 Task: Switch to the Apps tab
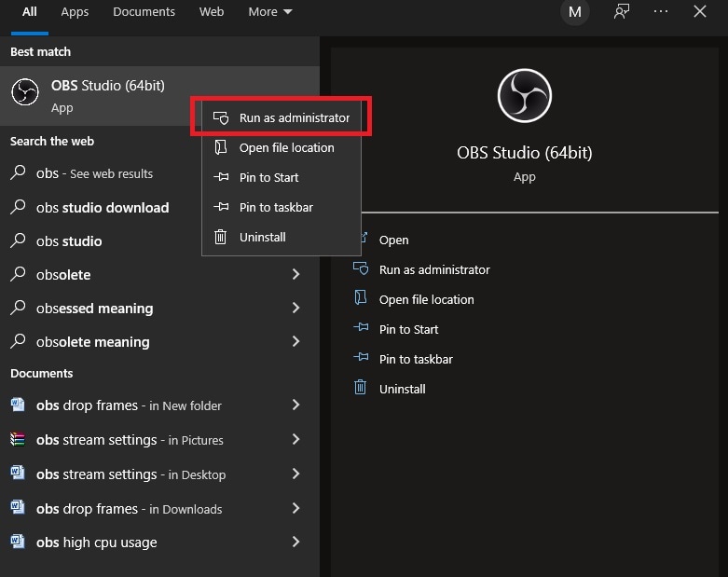tap(75, 12)
